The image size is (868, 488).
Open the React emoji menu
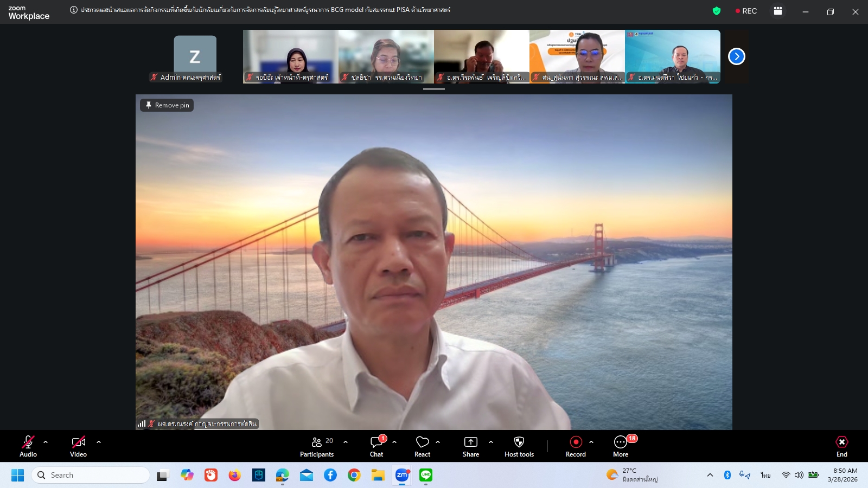coord(422,446)
